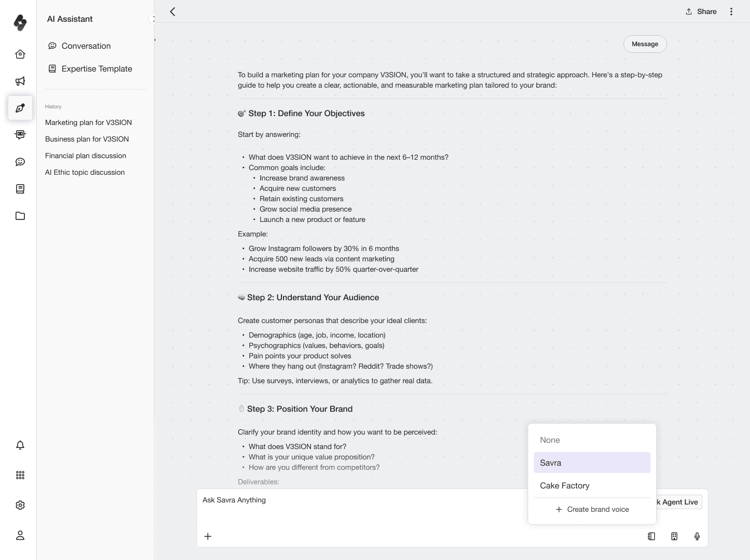Open the folder icon in sidebar
The image size is (750, 560).
[x=20, y=216]
